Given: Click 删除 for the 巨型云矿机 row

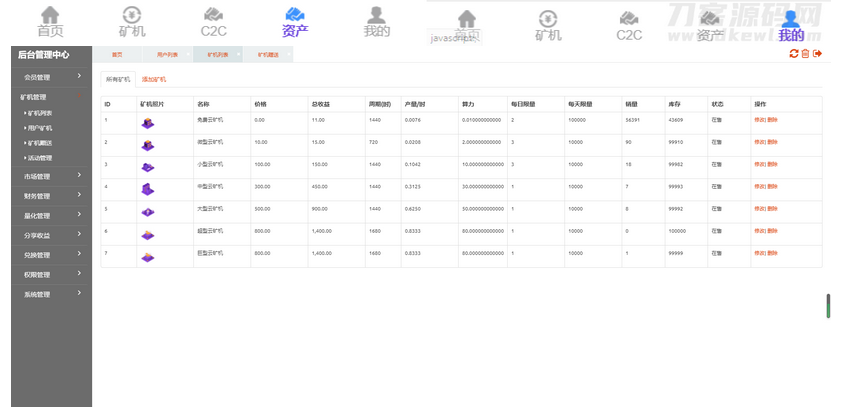Looking at the screenshot, I should pos(773,252).
